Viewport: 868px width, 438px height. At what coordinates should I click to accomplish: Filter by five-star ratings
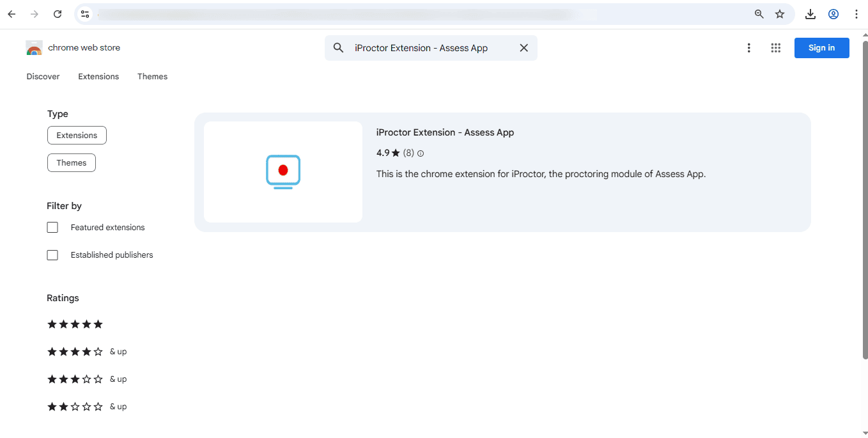pyautogui.click(x=75, y=324)
